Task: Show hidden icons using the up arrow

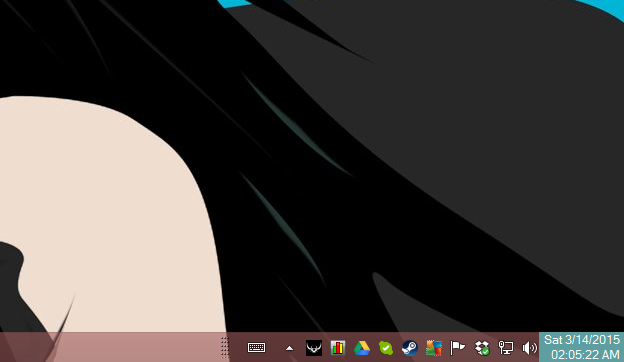Action: [x=289, y=348]
